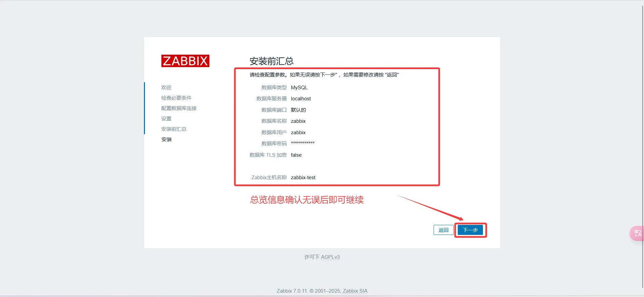Select the 欢迎 step in sidebar
This screenshot has width=644, height=297.
click(166, 87)
